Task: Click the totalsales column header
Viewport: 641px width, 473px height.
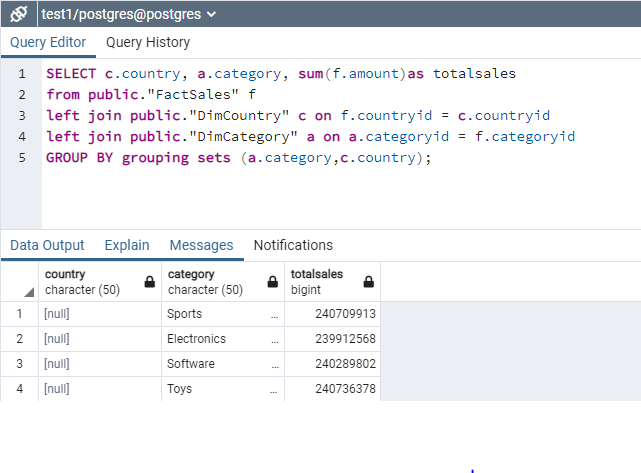Action: (x=332, y=282)
